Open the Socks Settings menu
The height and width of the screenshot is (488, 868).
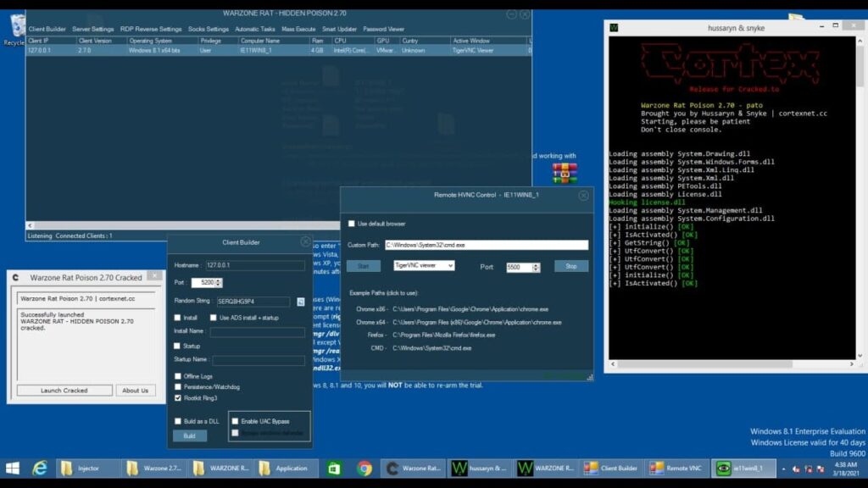tap(209, 30)
